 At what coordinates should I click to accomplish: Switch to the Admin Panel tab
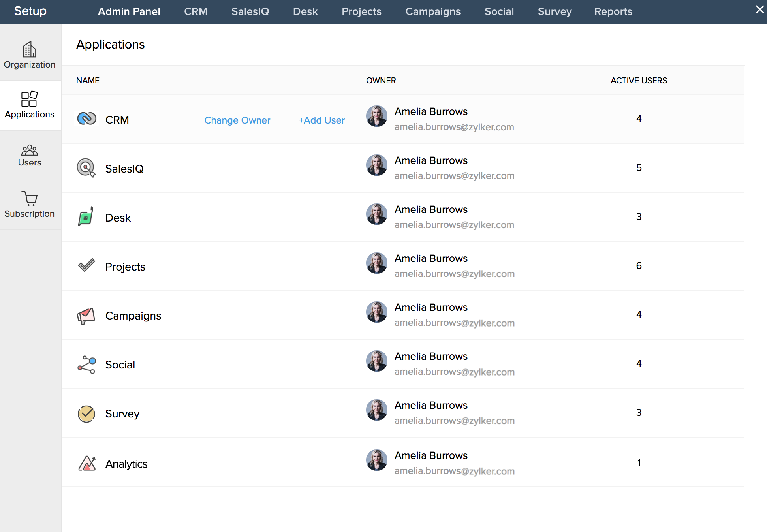[x=129, y=11]
